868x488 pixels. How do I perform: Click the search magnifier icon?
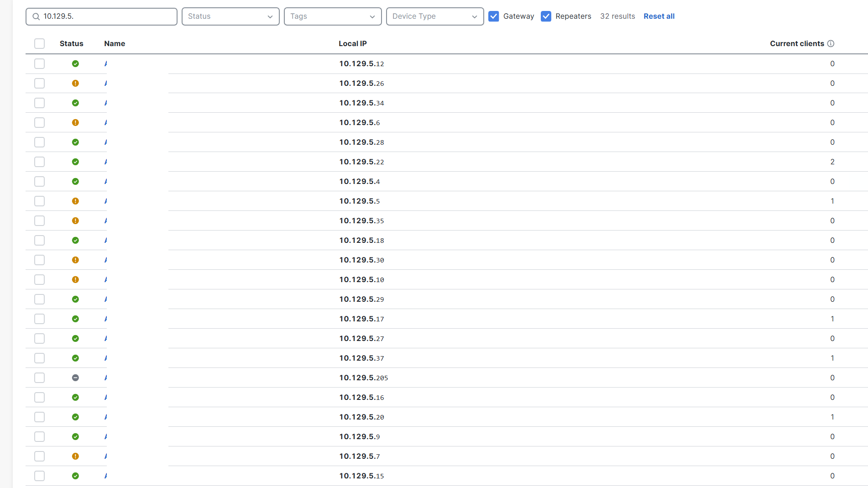[36, 16]
